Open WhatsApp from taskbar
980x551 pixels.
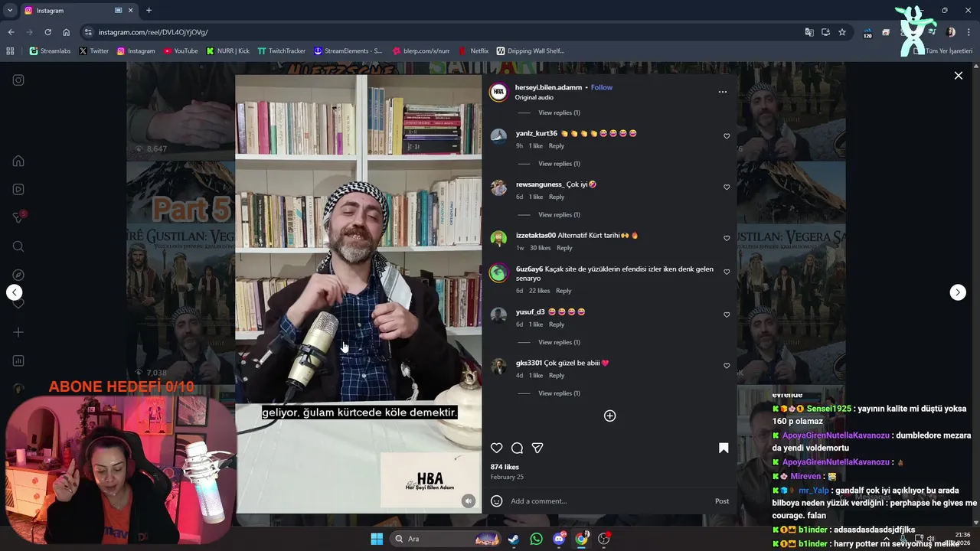[x=536, y=539]
